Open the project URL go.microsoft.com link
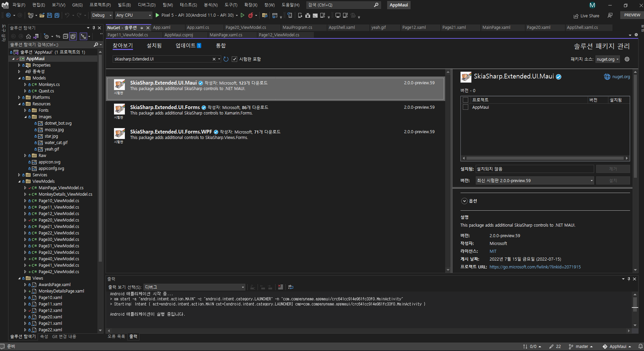 tap(535, 267)
